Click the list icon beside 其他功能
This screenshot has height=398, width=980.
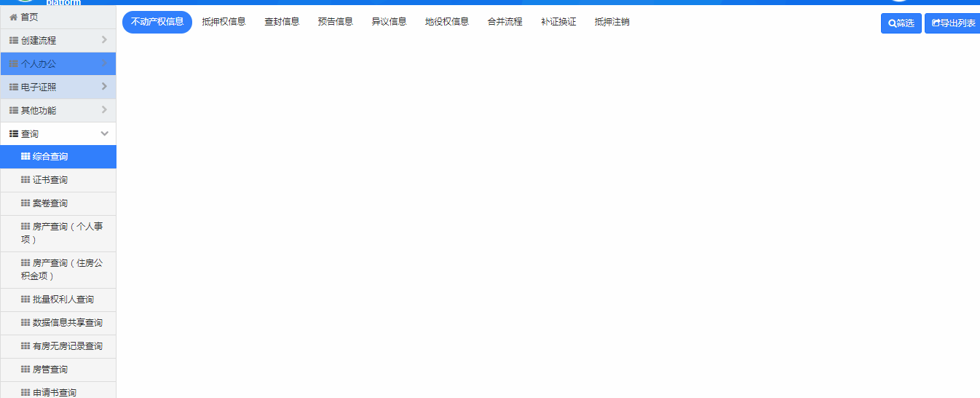14,111
